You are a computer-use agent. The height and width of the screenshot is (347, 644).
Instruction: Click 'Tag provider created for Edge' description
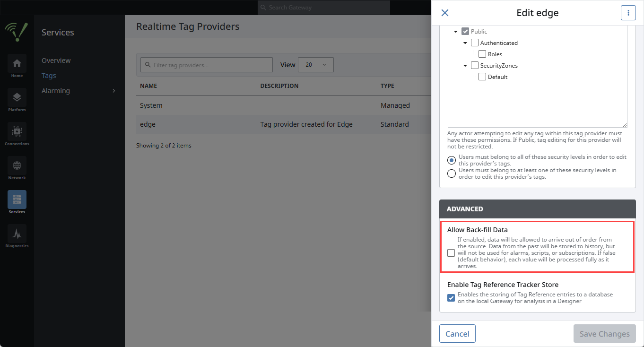[x=306, y=124]
